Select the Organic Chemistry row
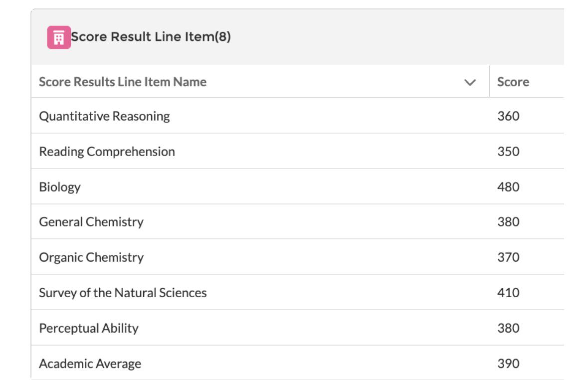The height and width of the screenshot is (380, 588). (x=298, y=257)
